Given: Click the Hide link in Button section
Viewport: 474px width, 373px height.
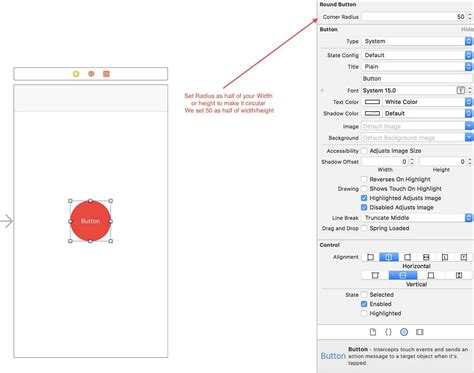Looking at the screenshot, I should [467, 29].
